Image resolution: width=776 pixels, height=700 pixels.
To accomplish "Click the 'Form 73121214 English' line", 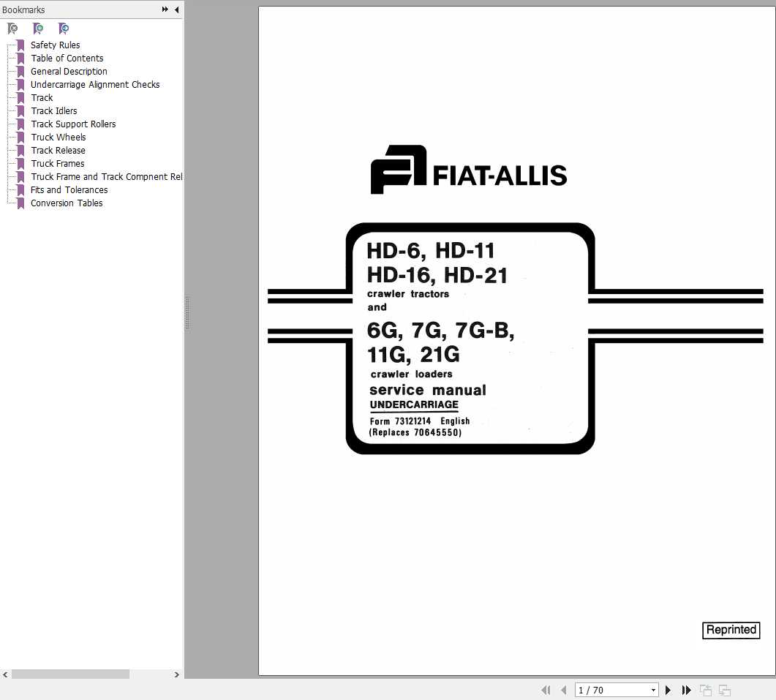I will pos(420,421).
